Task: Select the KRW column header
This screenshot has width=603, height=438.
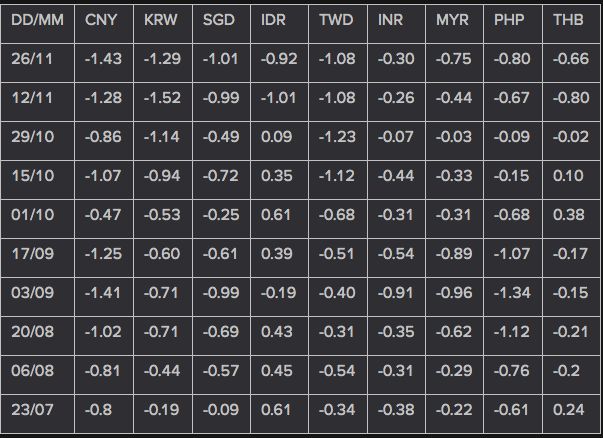Action: pos(163,23)
